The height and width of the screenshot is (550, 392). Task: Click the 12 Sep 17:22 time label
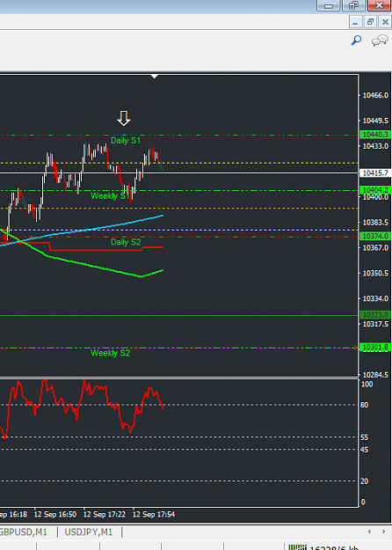tap(104, 514)
